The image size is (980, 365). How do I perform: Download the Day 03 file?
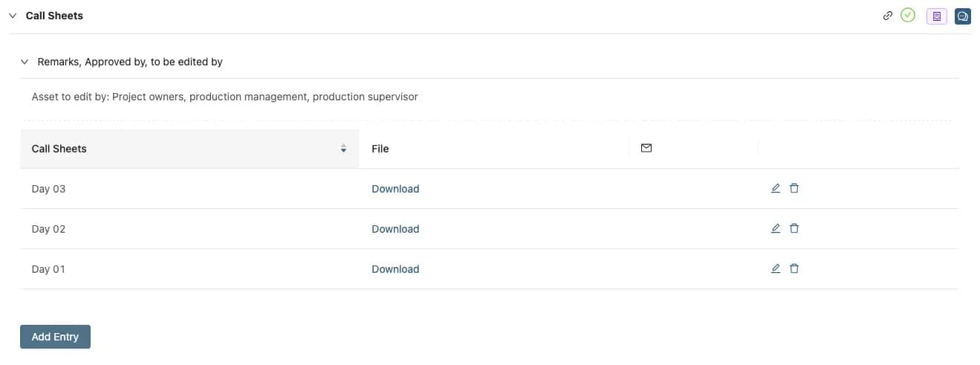[x=395, y=189]
